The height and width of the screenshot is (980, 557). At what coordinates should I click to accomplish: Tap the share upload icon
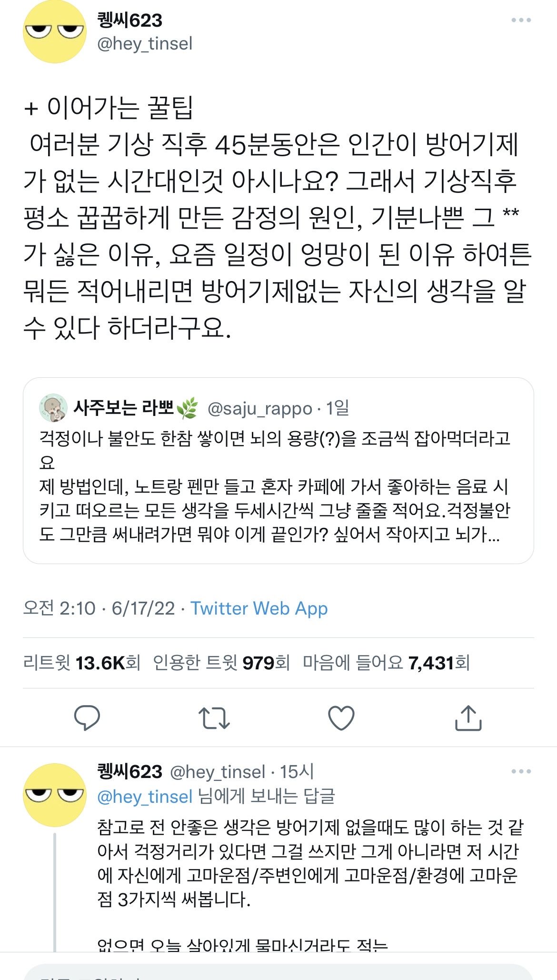pyautogui.click(x=468, y=717)
